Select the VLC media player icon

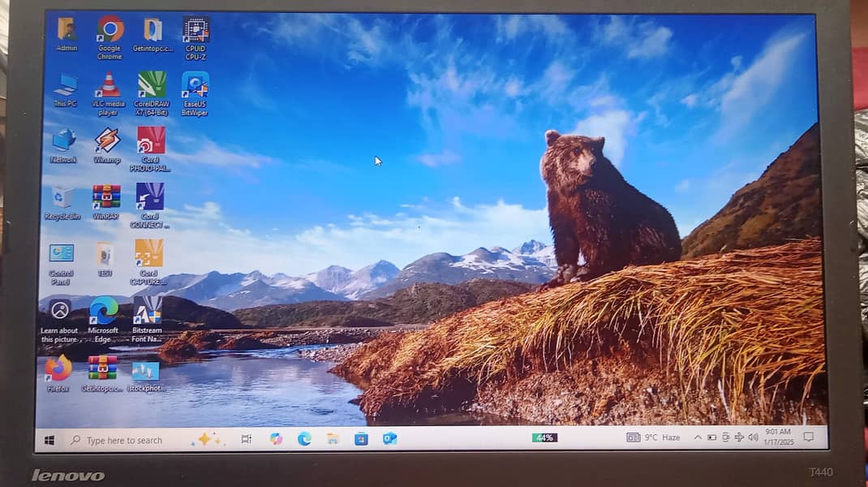(x=108, y=85)
